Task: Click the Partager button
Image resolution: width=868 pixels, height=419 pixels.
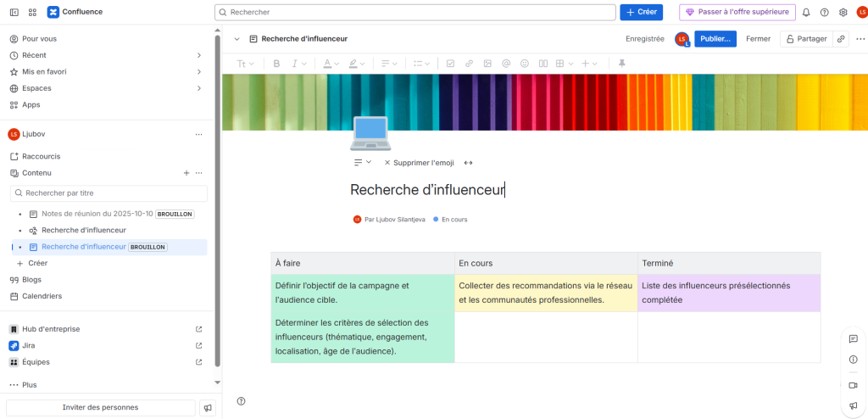Action: click(x=804, y=38)
